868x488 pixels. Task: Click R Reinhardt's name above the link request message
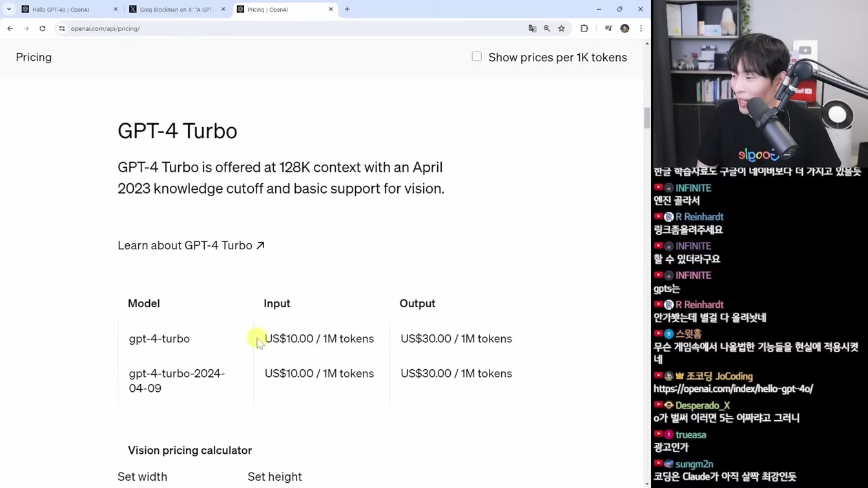point(699,217)
